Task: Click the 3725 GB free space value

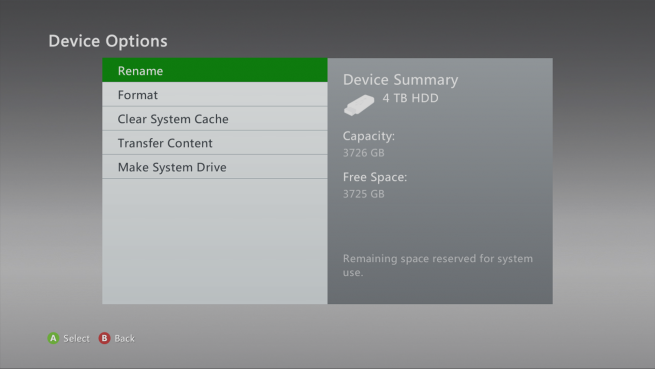Action: coord(363,194)
